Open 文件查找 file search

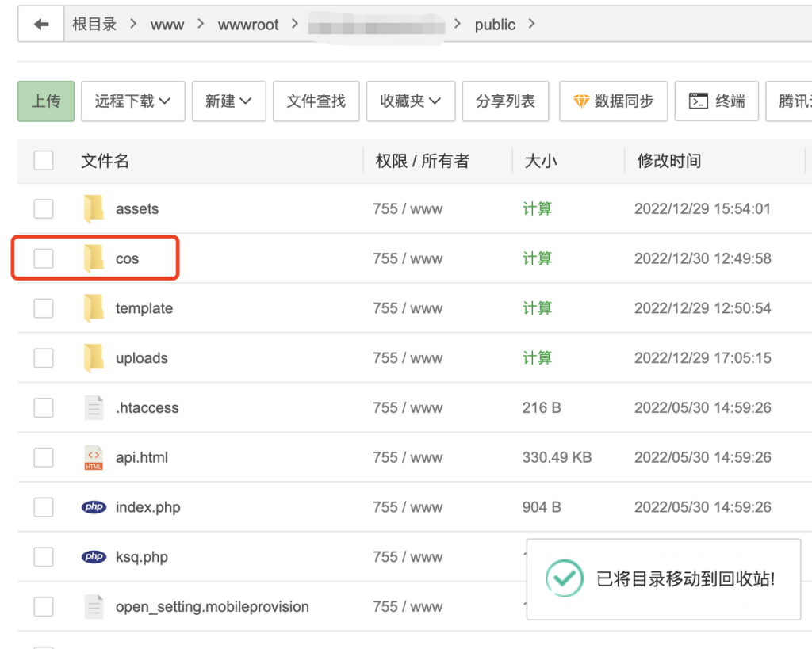(x=316, y=101)
